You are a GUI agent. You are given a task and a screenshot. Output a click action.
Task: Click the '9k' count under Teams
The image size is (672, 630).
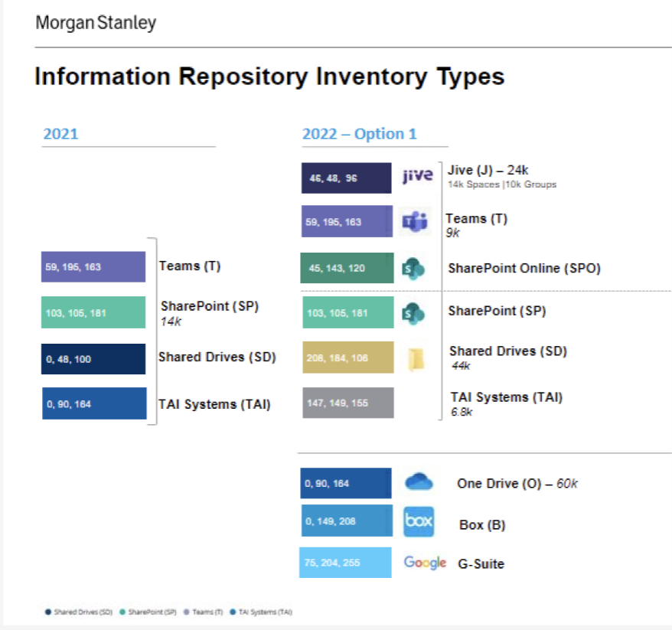452,233
